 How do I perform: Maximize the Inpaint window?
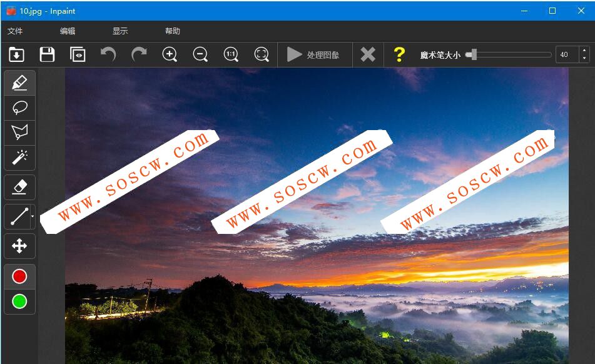pos(552,11)
